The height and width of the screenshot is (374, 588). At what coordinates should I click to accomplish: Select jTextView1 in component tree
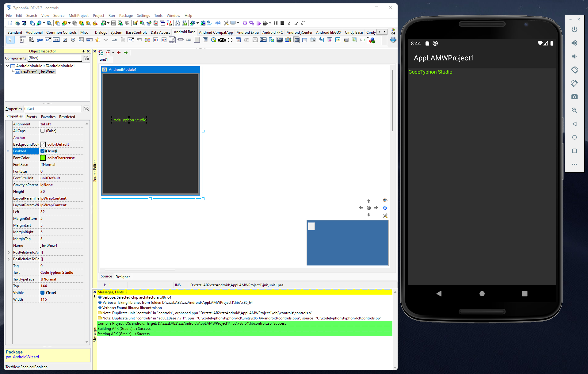pyautogui.click(x=37, y=71)
